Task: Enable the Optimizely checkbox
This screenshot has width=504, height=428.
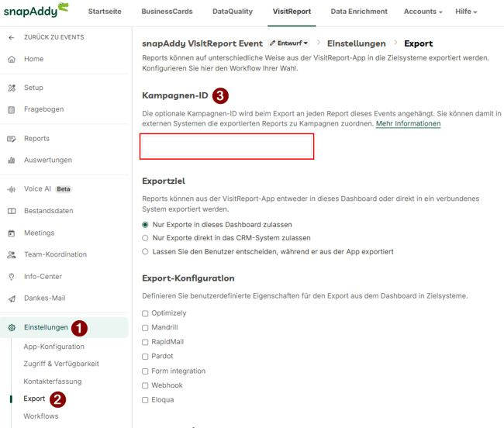Action: pyautogui.click(x=145, y=313)
